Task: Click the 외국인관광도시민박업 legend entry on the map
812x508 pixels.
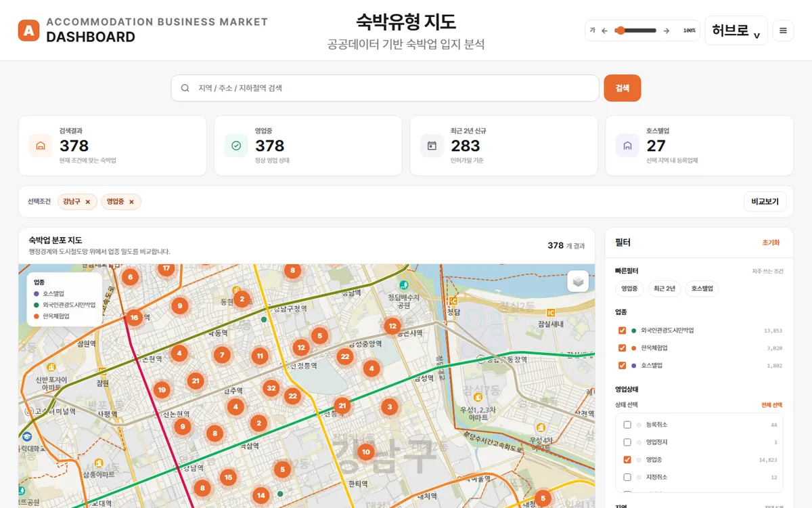Action: click(x=64, y=305)
